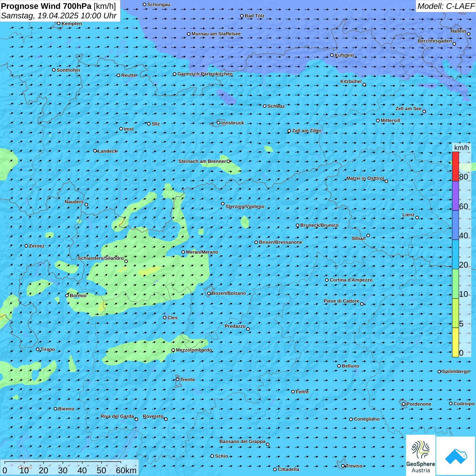Viewport: 476px width, 476px height.
Task: Click the GeoSphere Austria logo
Action: 421,456
